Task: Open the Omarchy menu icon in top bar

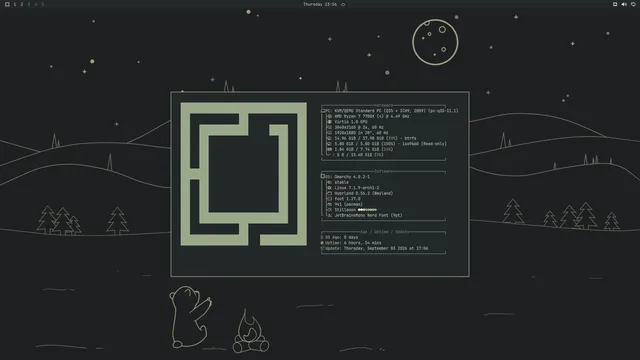Action: [7, 4]
